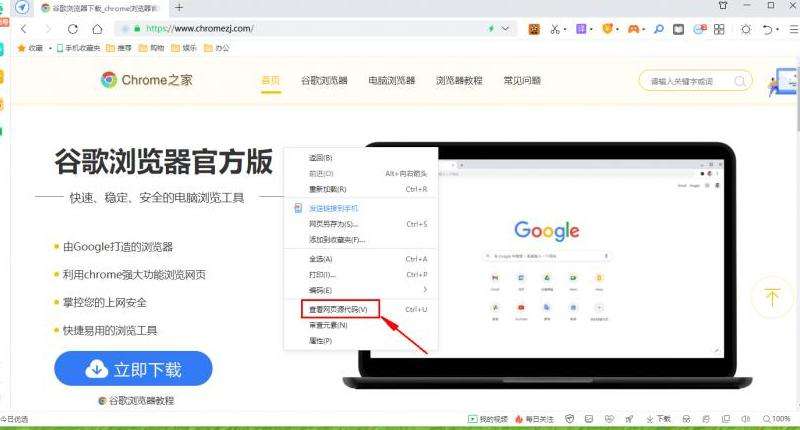Click the shield security icon in status bar

569,419
